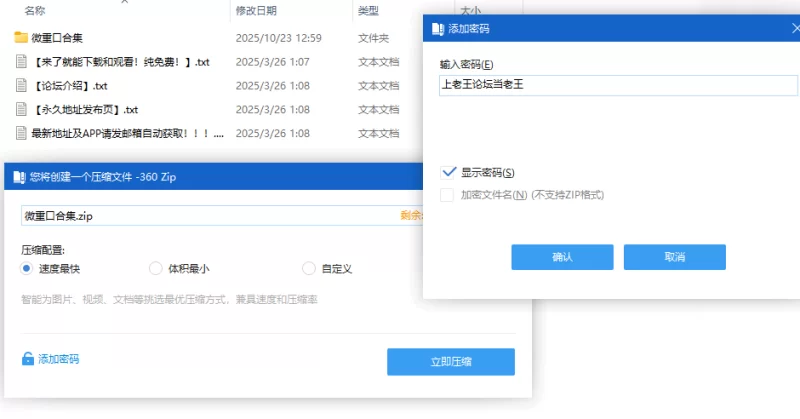Click the lock icon beside 添加密码
The width and height of the screenshot is (800, 419).
(x=28, y=359)
